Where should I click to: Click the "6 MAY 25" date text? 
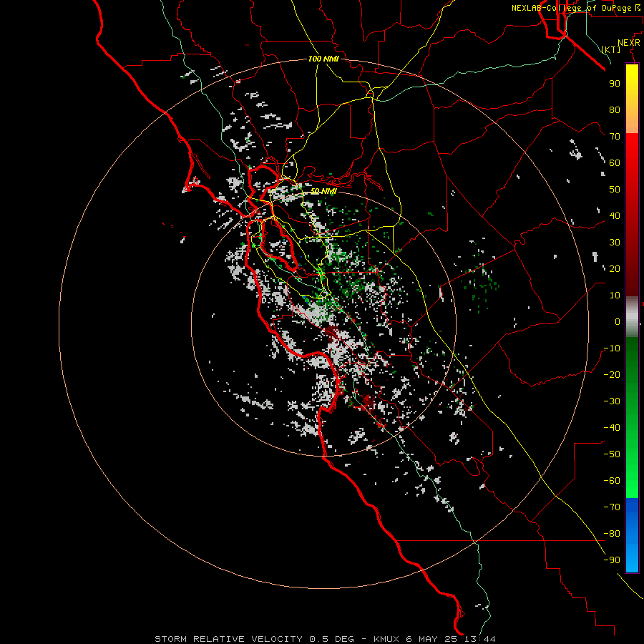pyautogui.click(x=432, y=639)
